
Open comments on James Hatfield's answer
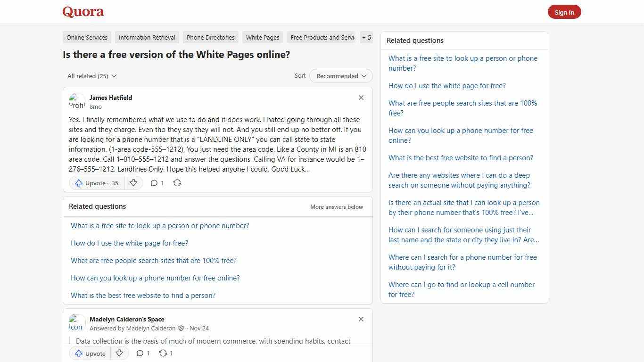tap(157, 183)
